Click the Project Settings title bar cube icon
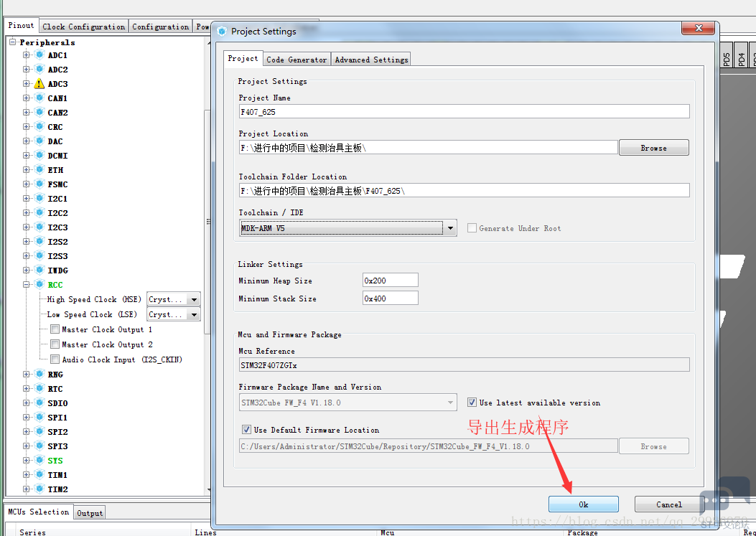The height and width of the screenshot is (536, 756). [222, 32]
